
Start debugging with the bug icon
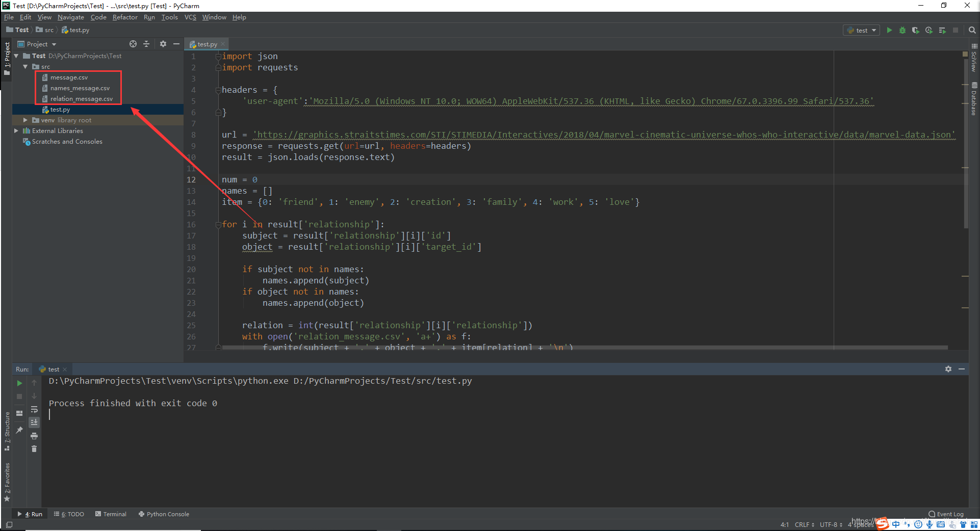(x=902, y=30)
